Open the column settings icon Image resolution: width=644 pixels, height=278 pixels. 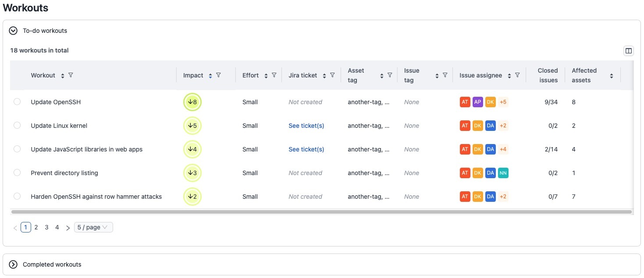(x=628, y=51)
